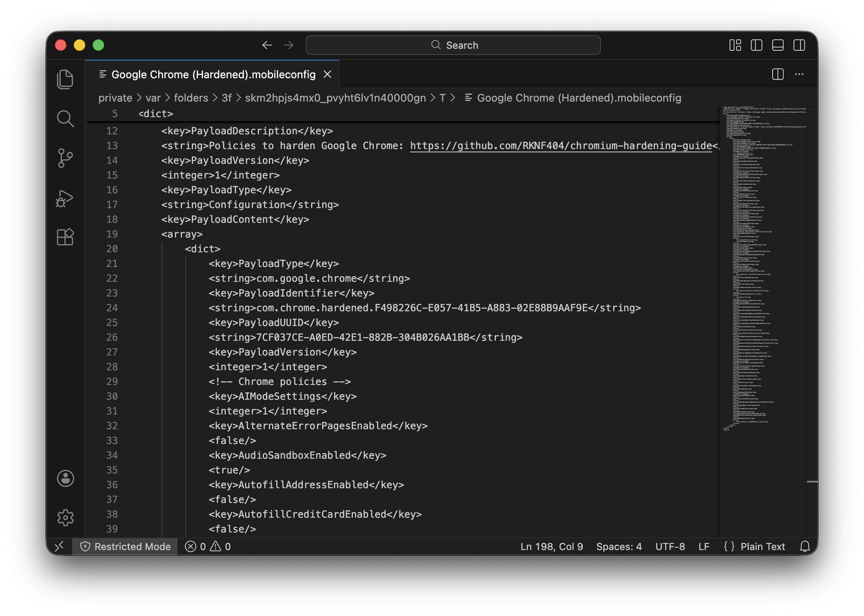Click the Restricted Mode status item
This screenshot has height=616, width=864.
click(x=125, y=546)
